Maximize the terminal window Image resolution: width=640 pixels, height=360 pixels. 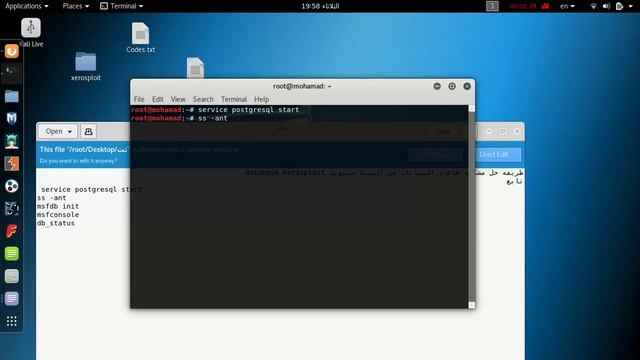pos(452,86)
